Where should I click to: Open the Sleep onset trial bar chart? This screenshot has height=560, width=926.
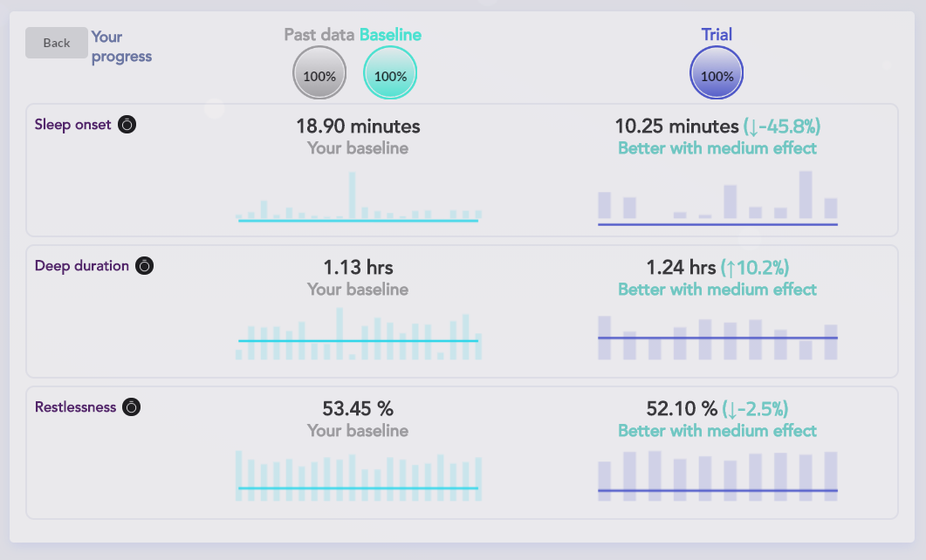(717, 198)
